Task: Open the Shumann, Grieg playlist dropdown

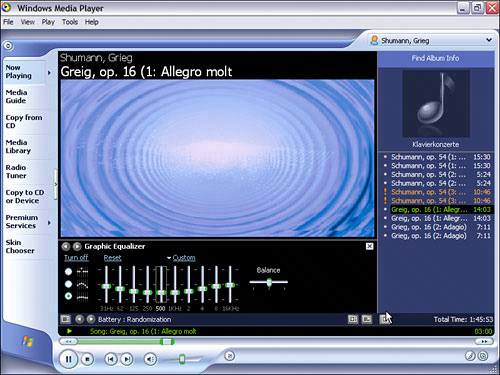Action: [489, 40]
